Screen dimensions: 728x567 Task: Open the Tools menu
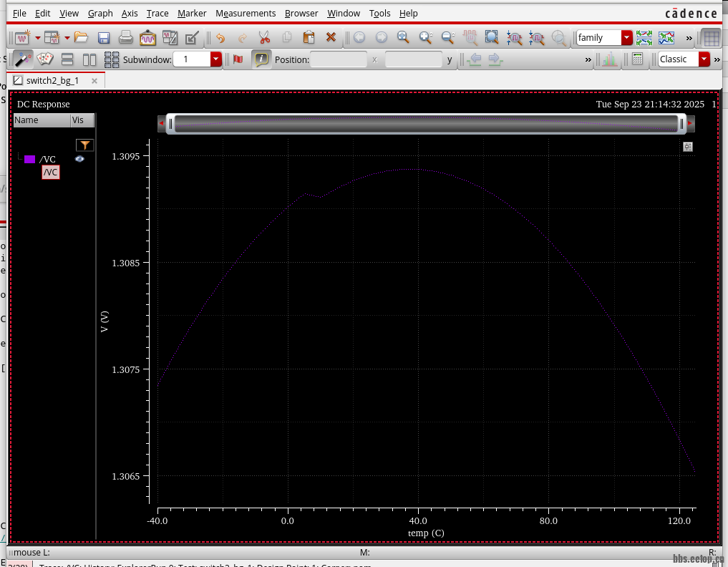[380, 14]
